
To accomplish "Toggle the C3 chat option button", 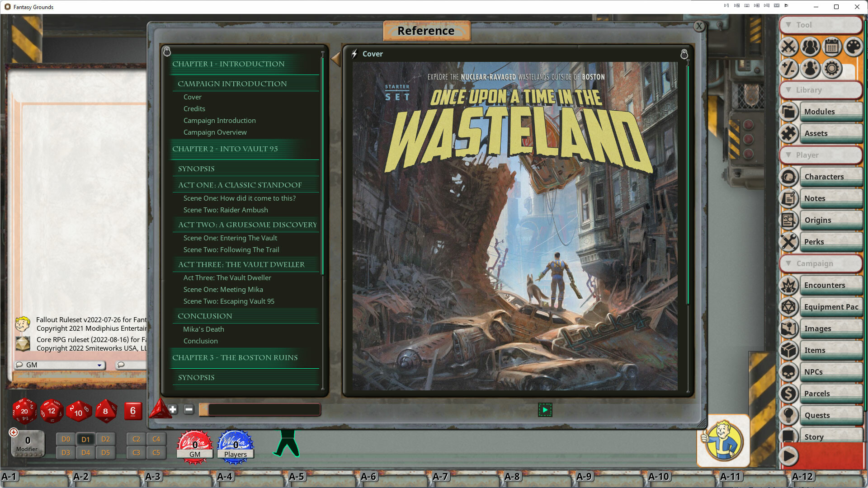I will [x=136, y=452].
